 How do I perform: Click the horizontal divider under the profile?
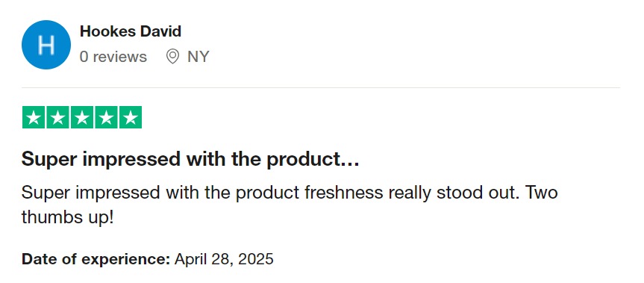pos(321,87)
